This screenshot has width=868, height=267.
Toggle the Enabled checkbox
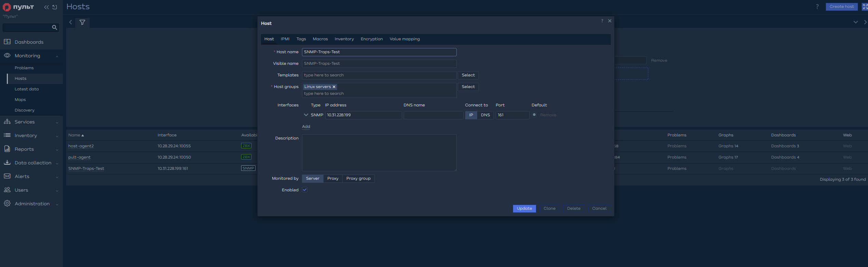[x=305, y=190]
